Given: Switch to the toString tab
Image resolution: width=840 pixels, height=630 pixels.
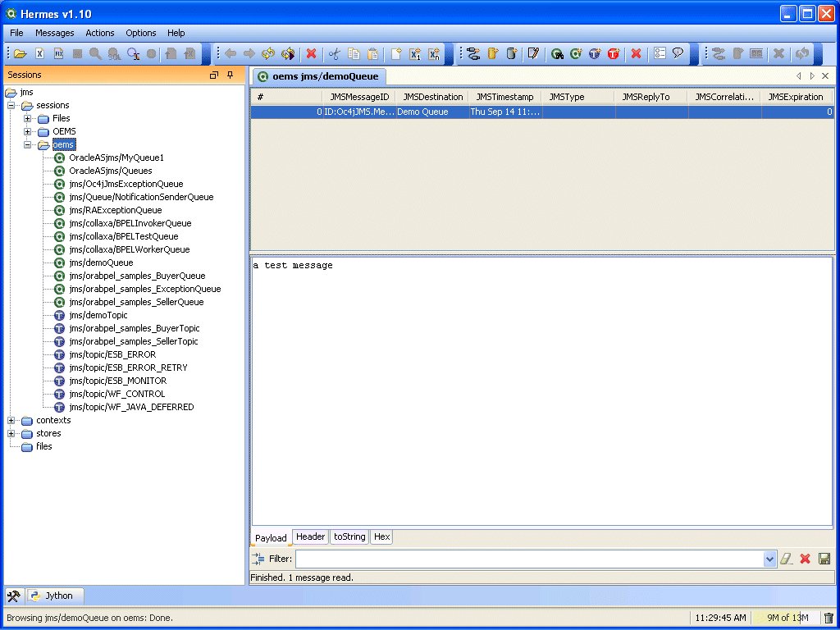Looking at the screenshot, I should click(349, 536).
